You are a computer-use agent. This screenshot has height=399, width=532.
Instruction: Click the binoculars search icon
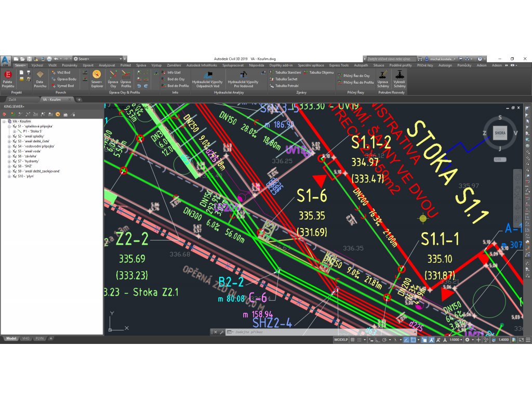(x=420, y=59)
